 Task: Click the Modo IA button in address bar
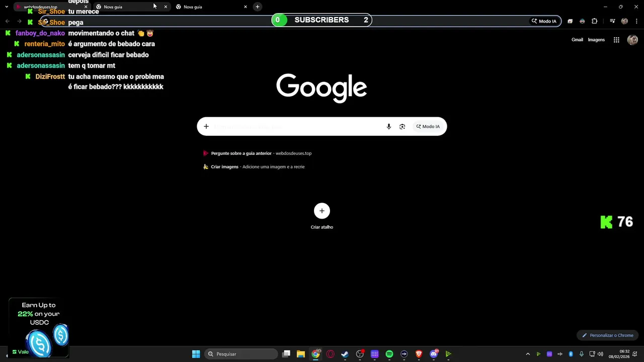pos(544,21)
